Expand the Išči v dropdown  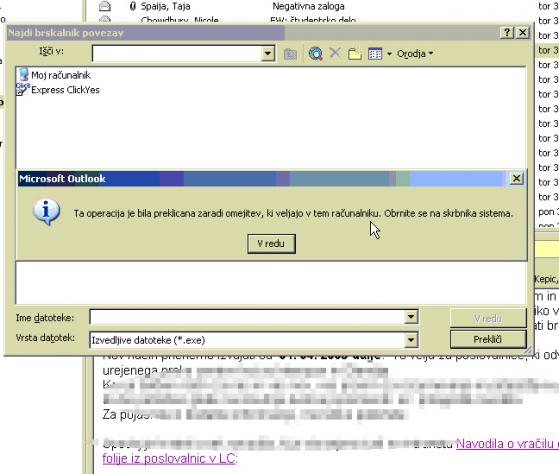[x=268, y=54]
